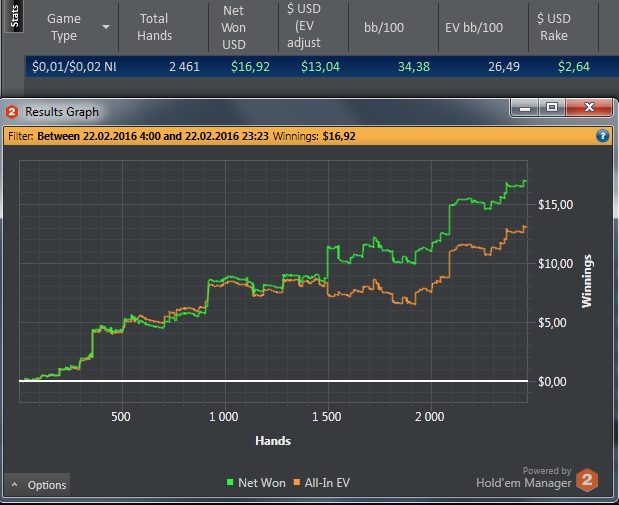Expand the Options panel
This screenshot has height=505, width=619.
point(38,484)
